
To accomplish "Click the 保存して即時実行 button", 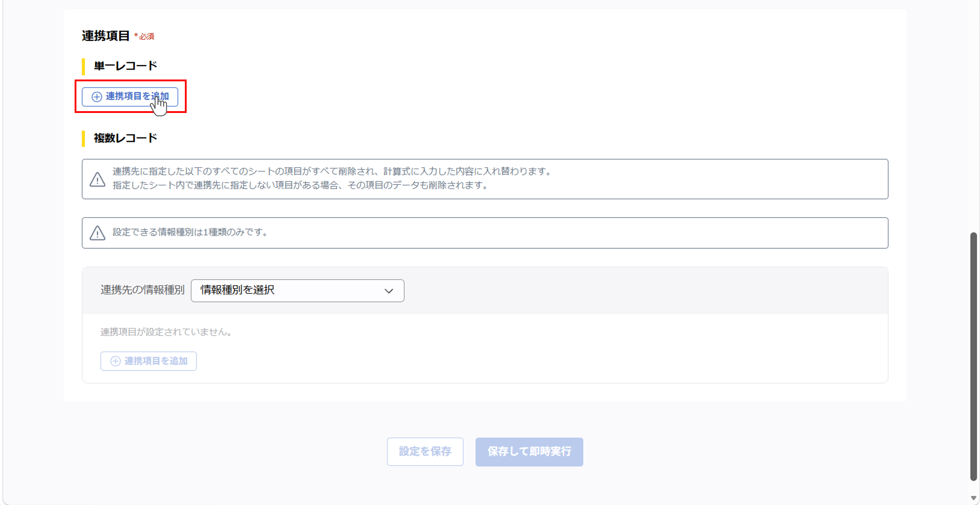I will 529,451.
